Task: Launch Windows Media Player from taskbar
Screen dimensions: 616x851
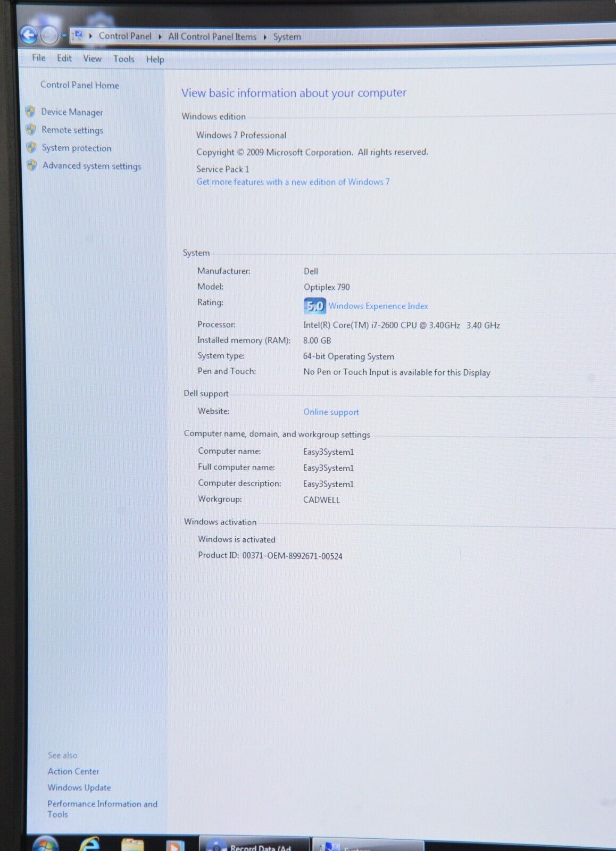Action: (175, 845)
